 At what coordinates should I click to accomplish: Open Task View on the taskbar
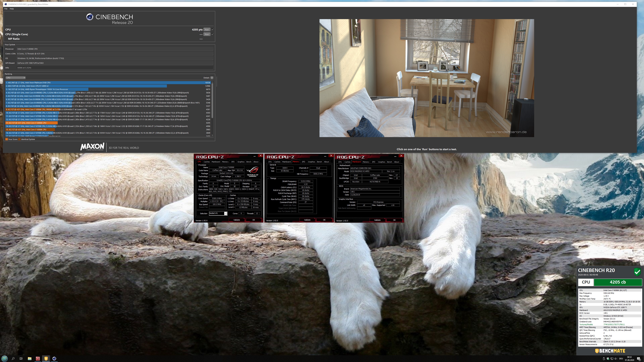pos(21,358)
